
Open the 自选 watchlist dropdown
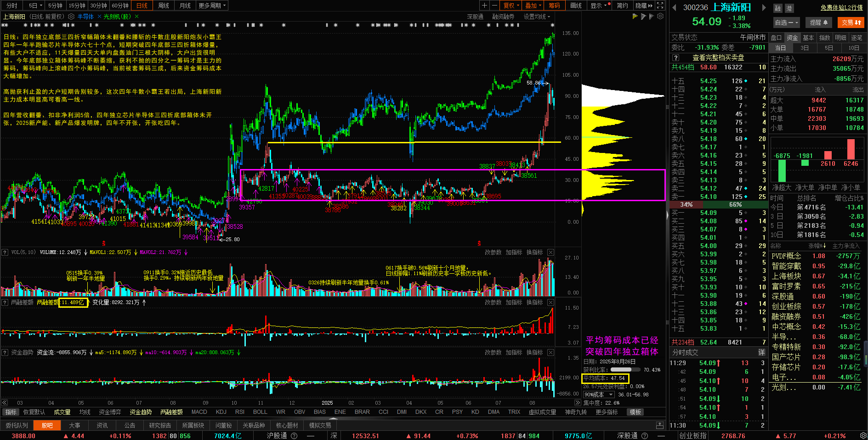(787, 23)
